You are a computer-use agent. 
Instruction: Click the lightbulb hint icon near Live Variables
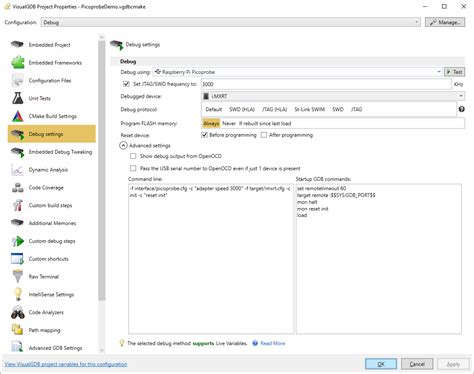pos(122,343)
